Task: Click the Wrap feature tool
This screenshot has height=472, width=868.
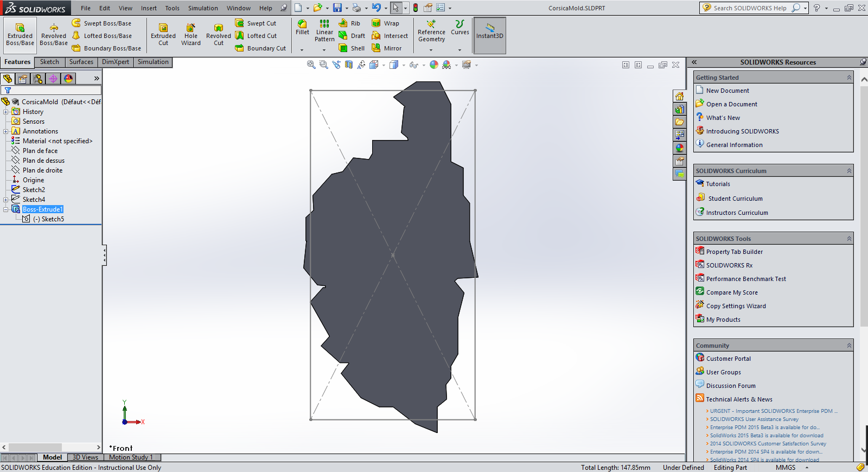Action: click(385, 23)
